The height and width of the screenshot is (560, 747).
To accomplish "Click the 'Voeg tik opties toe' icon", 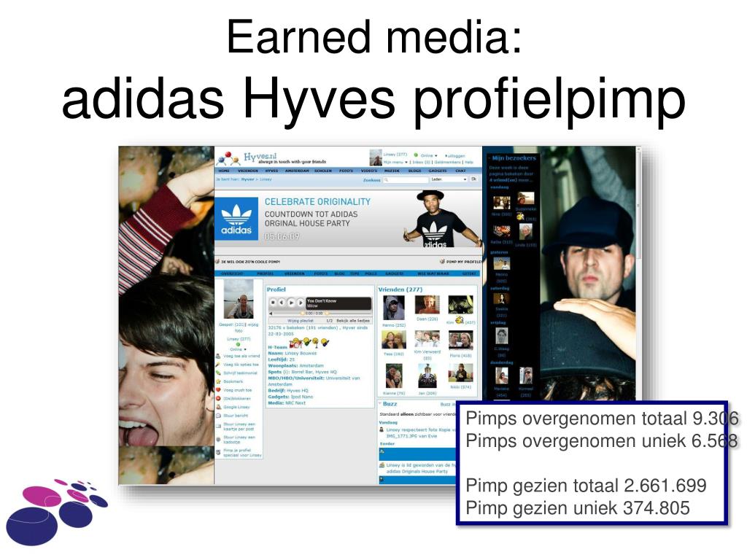I will pyautogui.click(x=218, y=365).
